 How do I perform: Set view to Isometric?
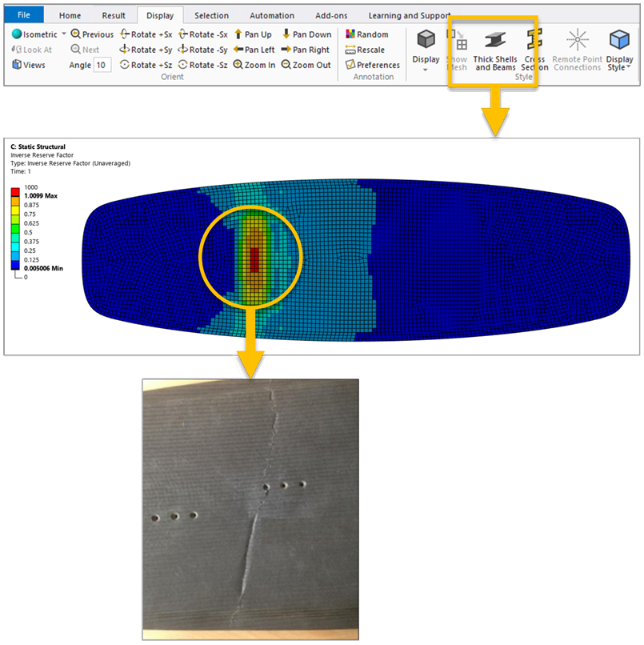coord(34,34)
